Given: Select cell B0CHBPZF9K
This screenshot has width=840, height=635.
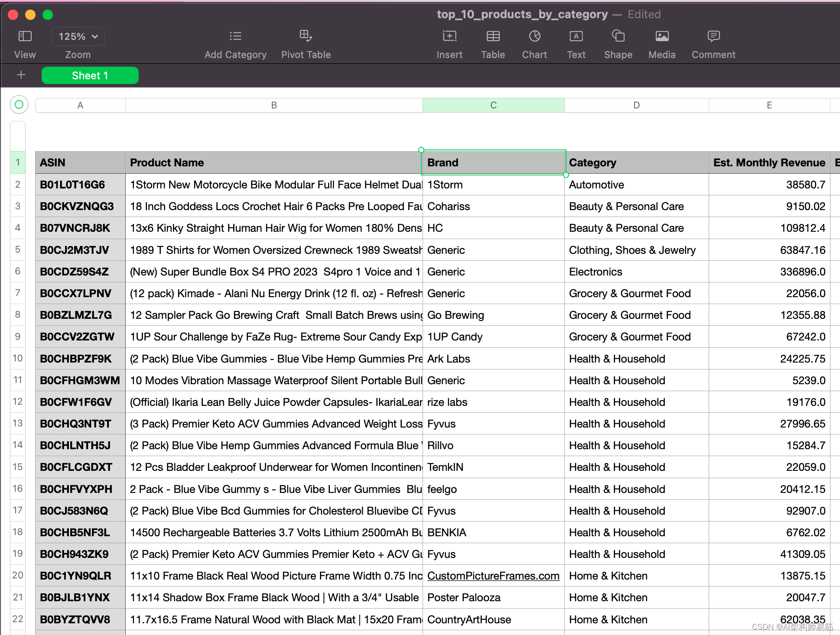Looking at the screenshot, I should (80, 359).
